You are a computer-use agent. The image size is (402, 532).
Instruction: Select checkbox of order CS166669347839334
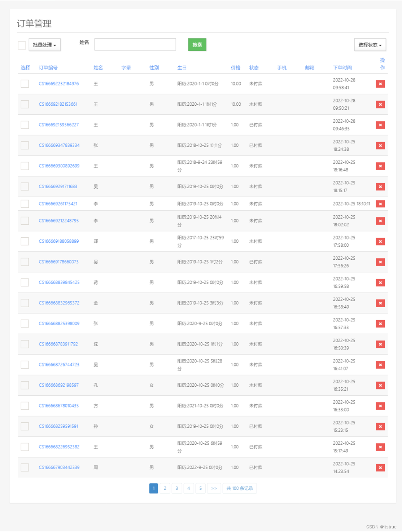pos(25,145)
